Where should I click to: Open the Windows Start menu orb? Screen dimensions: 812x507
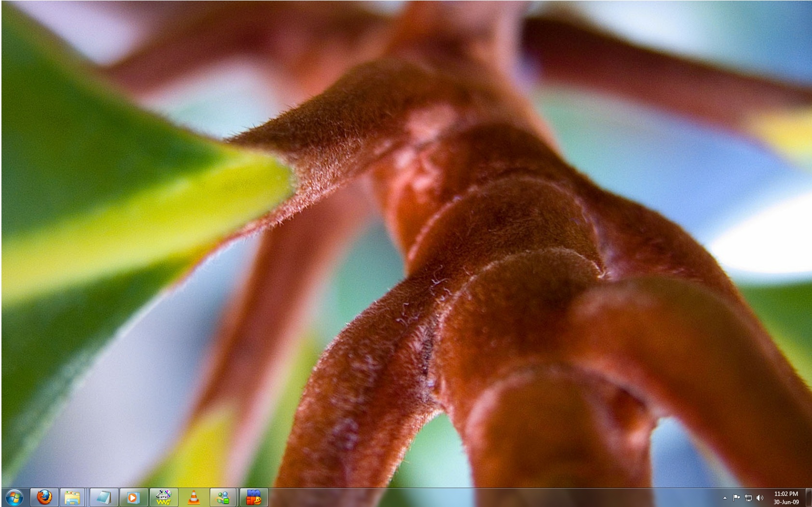coord(14,497)
